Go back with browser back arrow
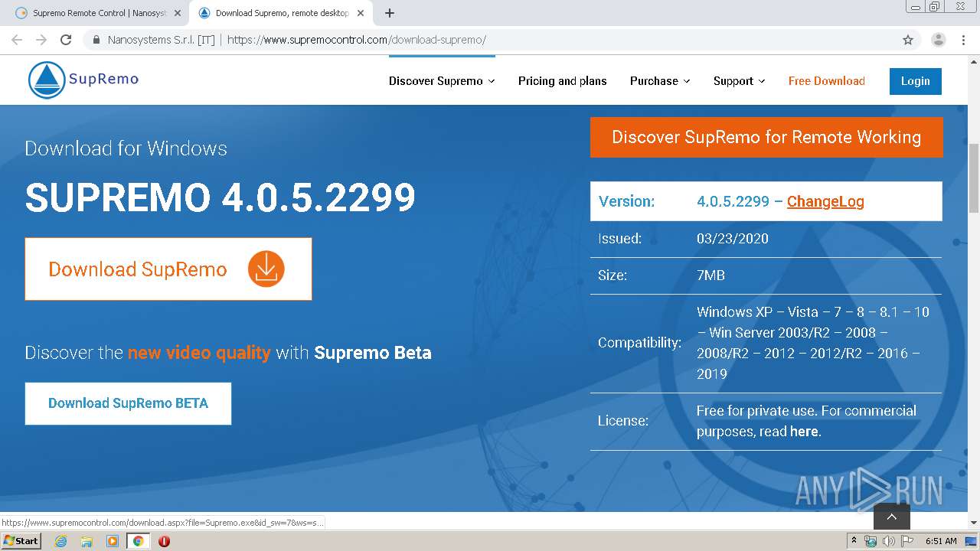The height and width of the screenshot is (551, 980). pos(17,40)
